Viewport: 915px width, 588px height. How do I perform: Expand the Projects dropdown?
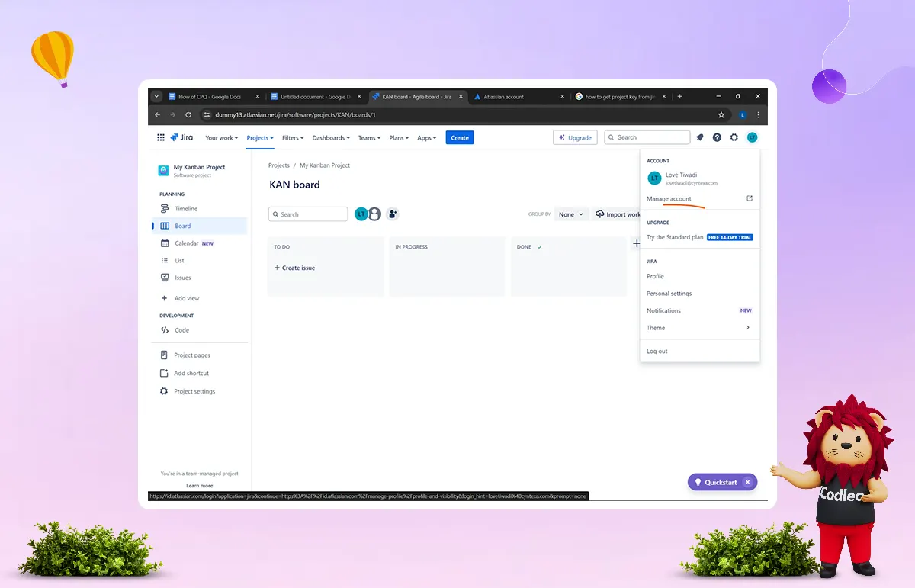[x=260, y=138]
